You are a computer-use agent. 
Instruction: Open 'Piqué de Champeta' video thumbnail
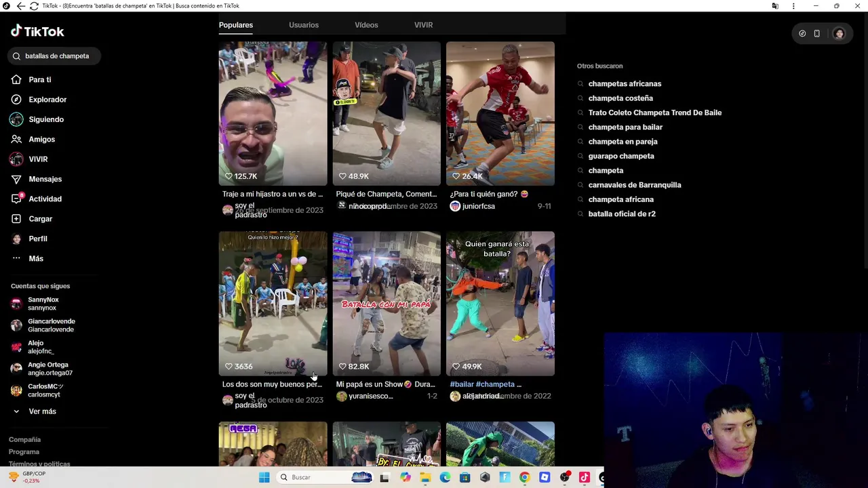[x=387, y=114]
